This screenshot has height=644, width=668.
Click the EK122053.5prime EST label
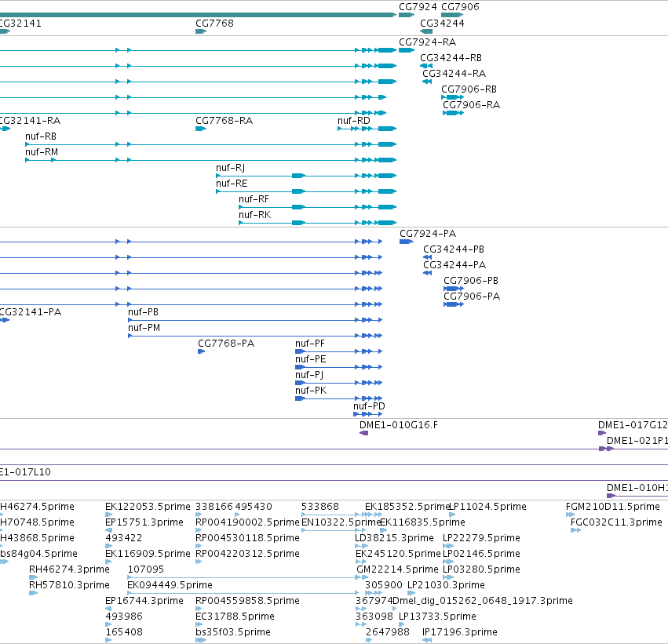click(148, 507)
